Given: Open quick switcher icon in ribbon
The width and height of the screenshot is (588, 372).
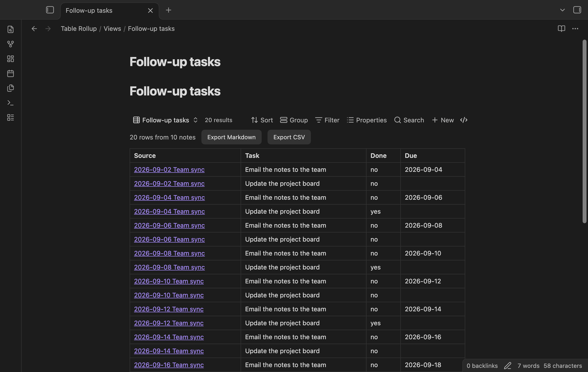Looking at the screenshot, I should pyautogui.click(x=10, y=29).
